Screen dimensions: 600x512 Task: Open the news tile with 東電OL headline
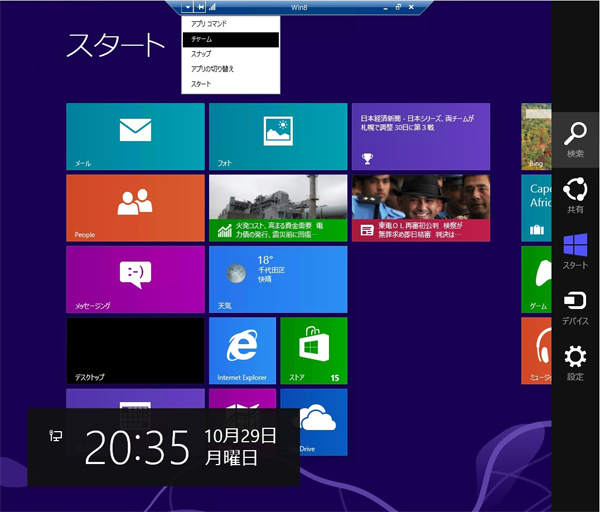(421, 208)
